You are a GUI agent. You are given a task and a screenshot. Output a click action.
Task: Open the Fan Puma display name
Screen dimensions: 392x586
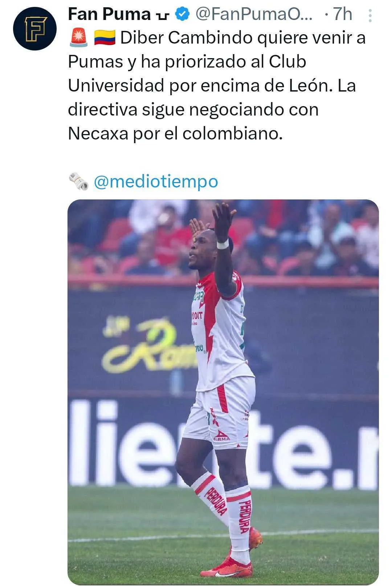tap(109, 15)
